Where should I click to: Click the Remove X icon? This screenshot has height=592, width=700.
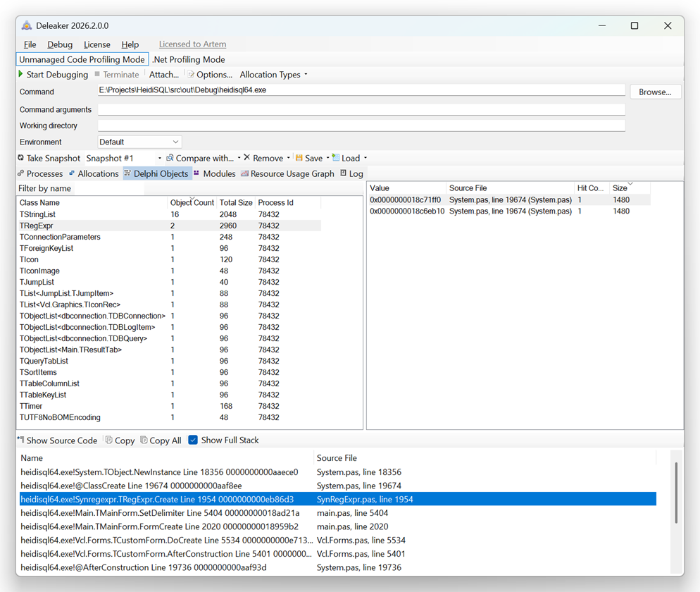coord(247,157)
